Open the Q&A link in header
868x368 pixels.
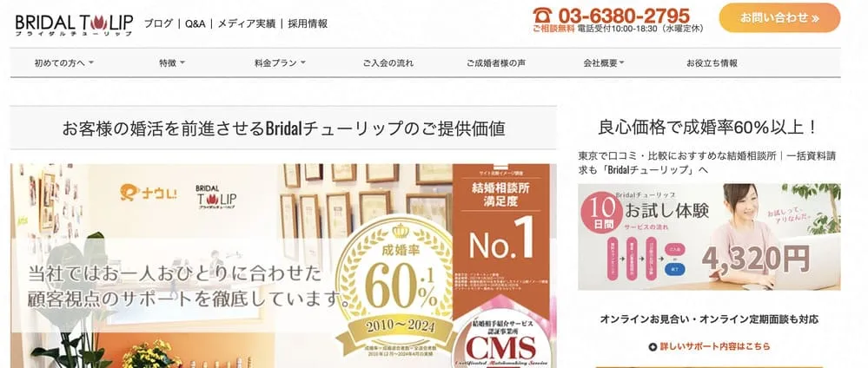(x=195, y=23)
